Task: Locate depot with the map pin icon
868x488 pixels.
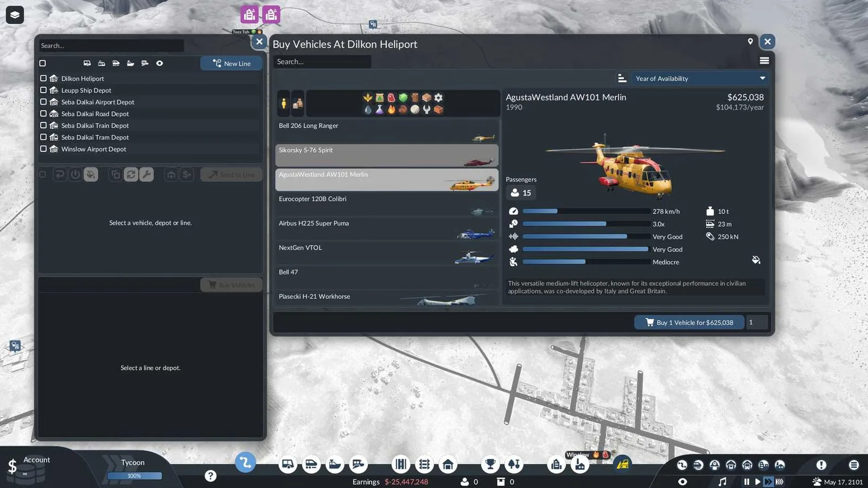Action: [x=750, y=41]
